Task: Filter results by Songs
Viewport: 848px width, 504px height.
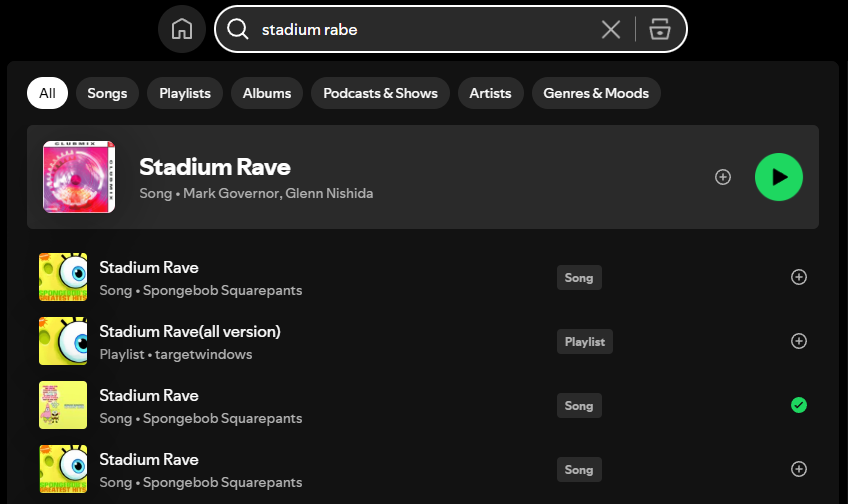Action: (x=107, y=93)
